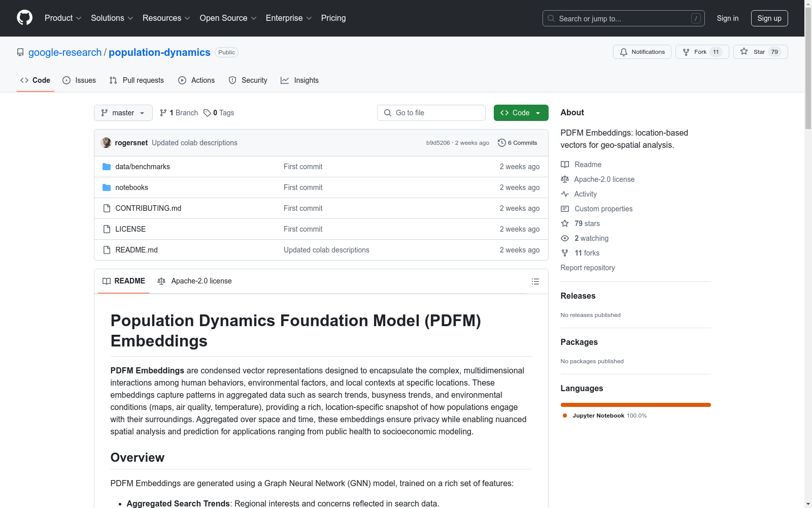
Task: Expand the Product menu
Action: [x=63, y=18]
